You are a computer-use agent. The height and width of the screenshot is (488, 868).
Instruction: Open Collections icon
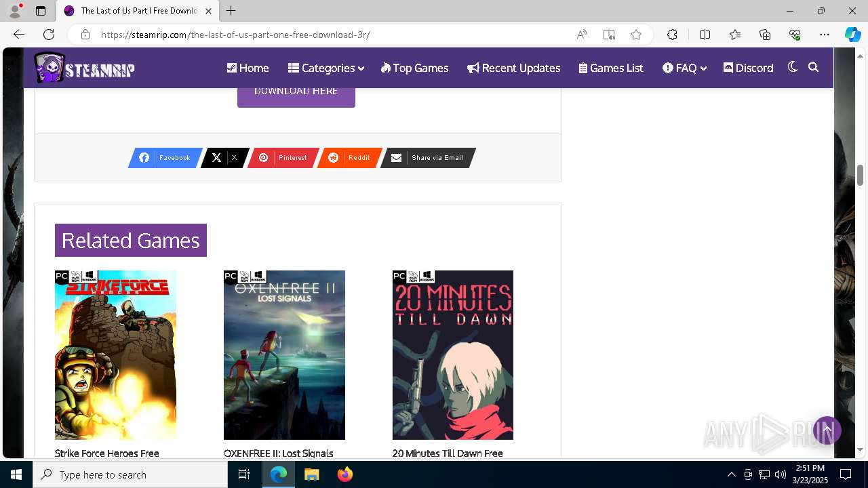(x=765, y=35)
